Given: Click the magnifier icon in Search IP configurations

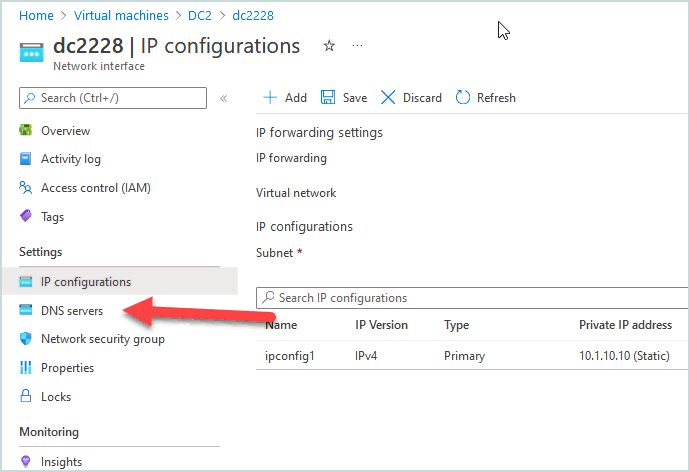Looking at the screenshot, I should tap(268, 297).
